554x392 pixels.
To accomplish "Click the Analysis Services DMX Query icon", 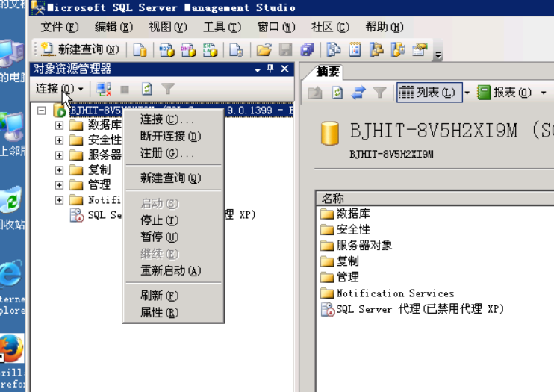I will click(188, 49).
